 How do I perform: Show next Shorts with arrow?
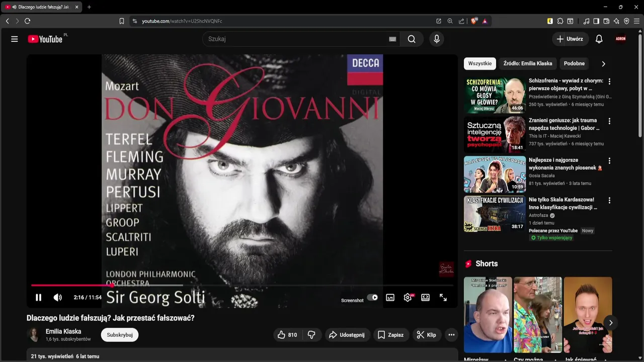click(x=610, y=323)
